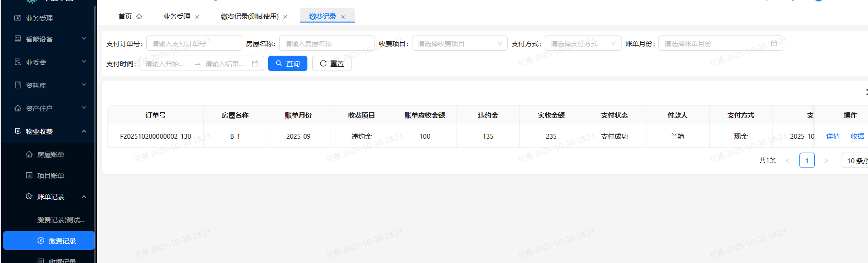Click order number F202510280000002-130
The height and width of the screenshot is (263, 868).
pos(155,136)
